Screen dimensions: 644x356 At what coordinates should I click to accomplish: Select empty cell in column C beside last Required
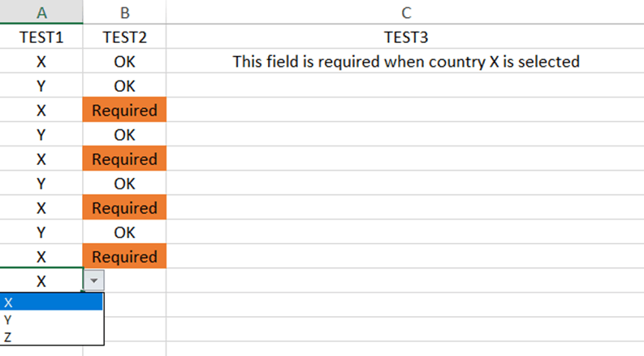pyautogui.click(x=405, y=257)
